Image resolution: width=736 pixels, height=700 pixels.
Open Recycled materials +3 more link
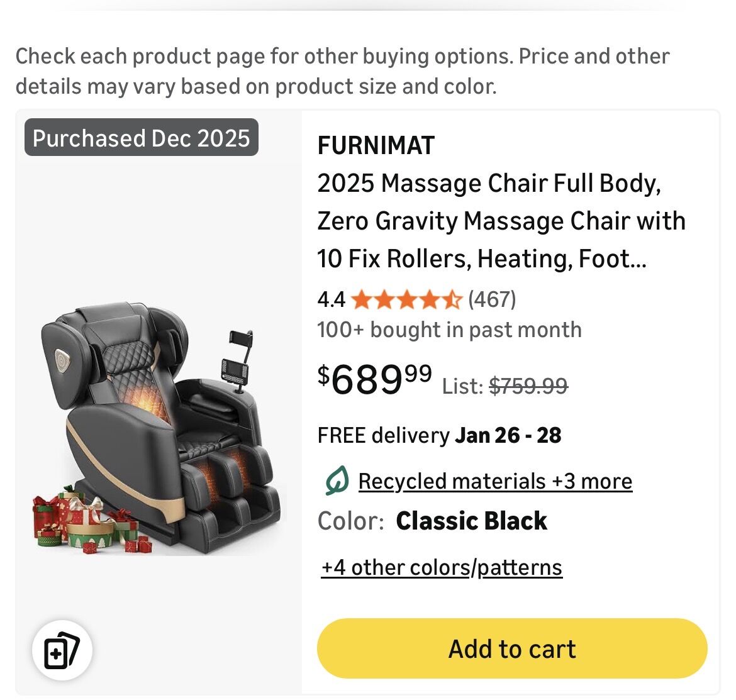[x=495, y=481]
